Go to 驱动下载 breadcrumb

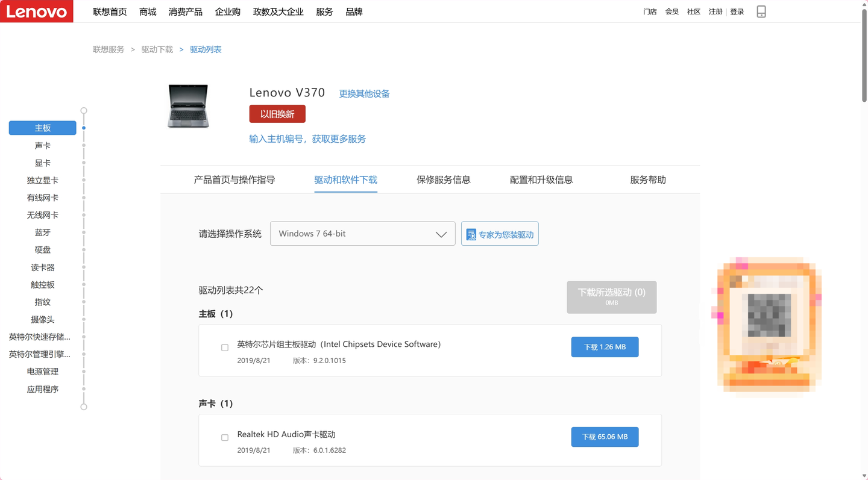(157, 49)
